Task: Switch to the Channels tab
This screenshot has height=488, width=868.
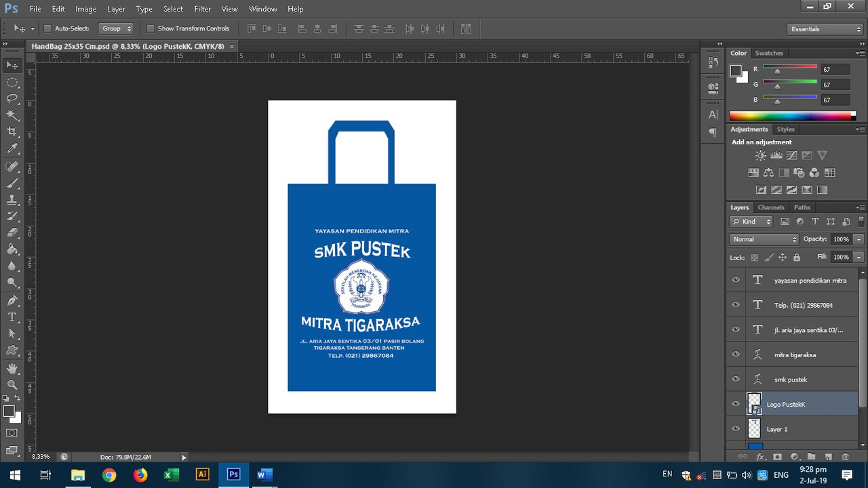Action: [771, 207]
